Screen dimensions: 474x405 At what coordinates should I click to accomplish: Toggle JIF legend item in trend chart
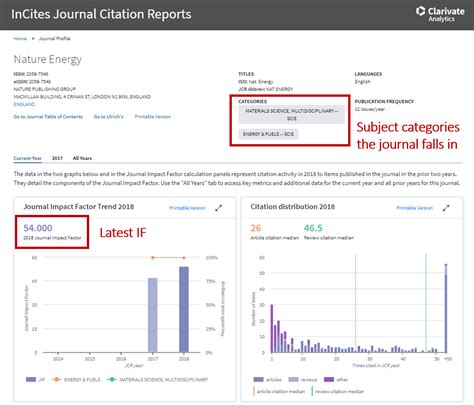[x=35, y=379]
